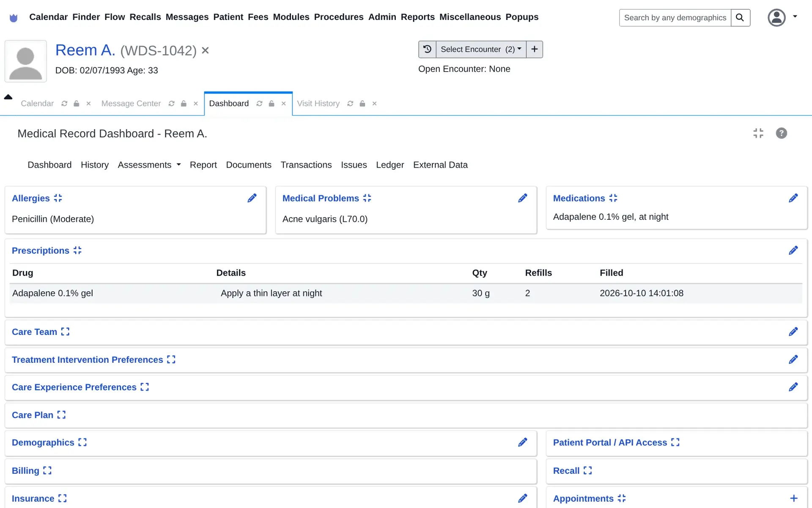Expand the Care Team card
Viewport: 812px width, 508px height.
(x=65, y=332)
